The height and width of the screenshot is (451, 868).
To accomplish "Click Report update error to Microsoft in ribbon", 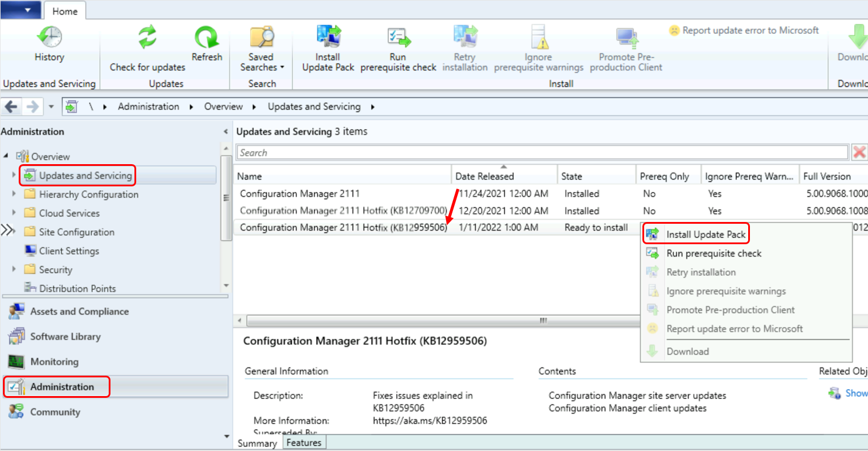I will coord(744,30).
